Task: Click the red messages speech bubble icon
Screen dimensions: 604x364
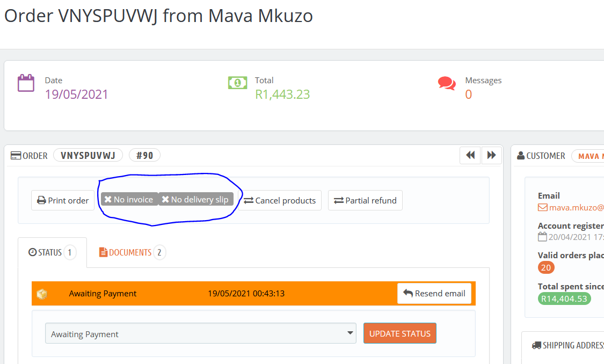Action: [x=447, y=83]
